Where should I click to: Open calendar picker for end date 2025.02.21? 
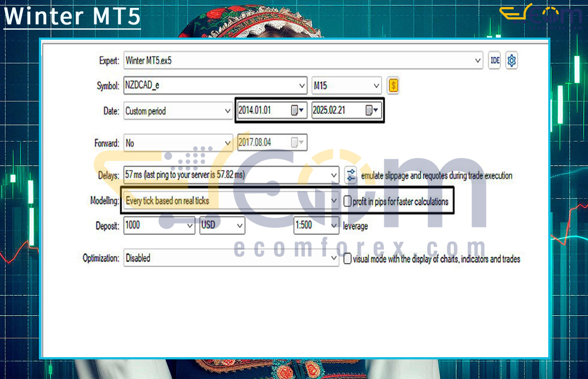click(371, 111)
